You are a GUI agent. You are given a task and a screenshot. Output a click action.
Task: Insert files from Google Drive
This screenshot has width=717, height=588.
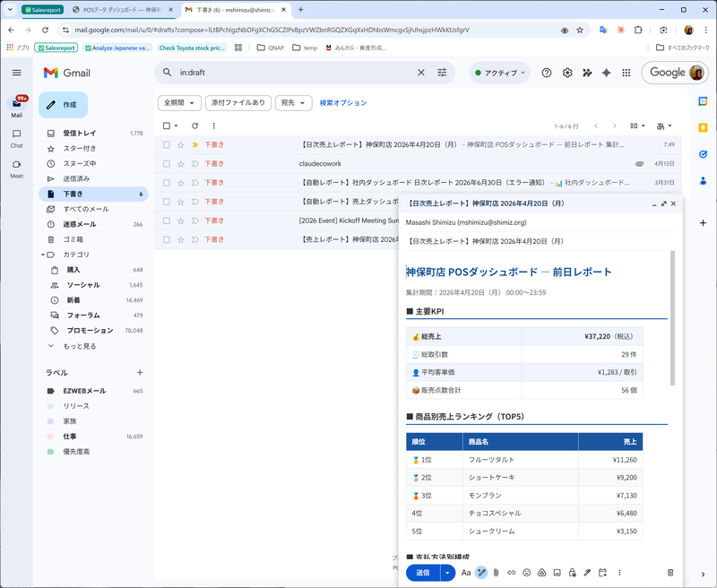pos(541,573)
